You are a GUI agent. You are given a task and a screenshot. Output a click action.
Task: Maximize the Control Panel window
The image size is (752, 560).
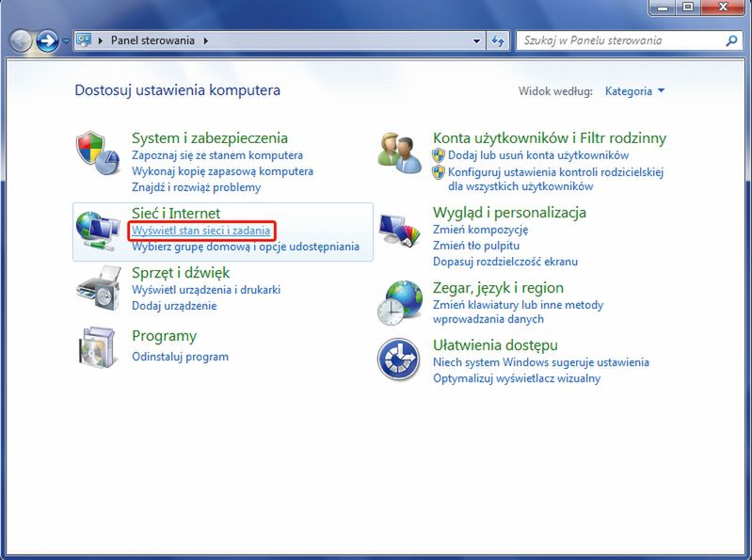(x=688, y=8)
